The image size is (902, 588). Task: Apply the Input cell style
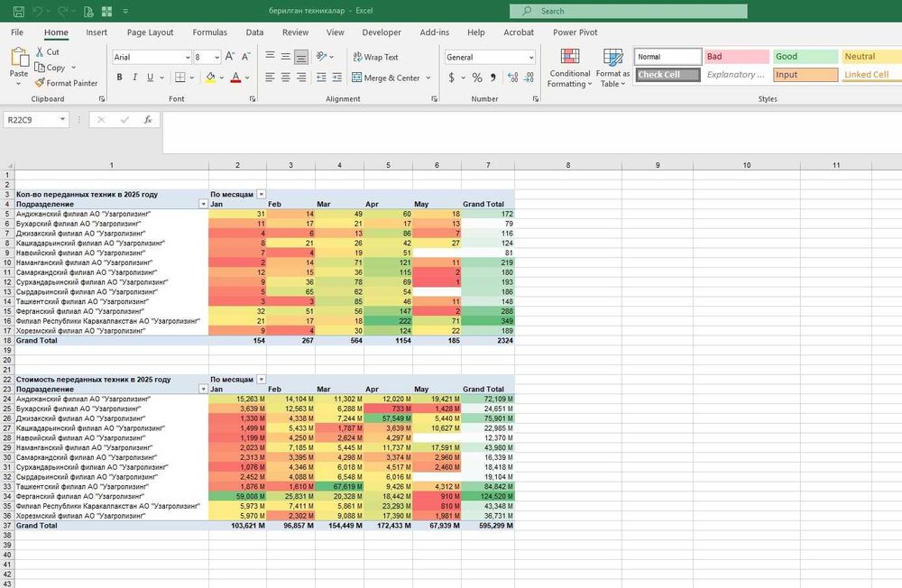coord(805,74)
